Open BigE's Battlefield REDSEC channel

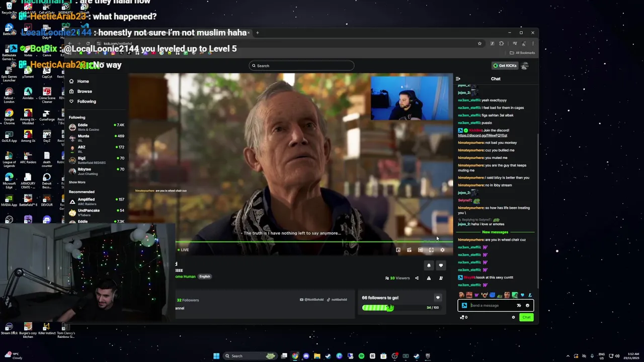tap(97, 160)
